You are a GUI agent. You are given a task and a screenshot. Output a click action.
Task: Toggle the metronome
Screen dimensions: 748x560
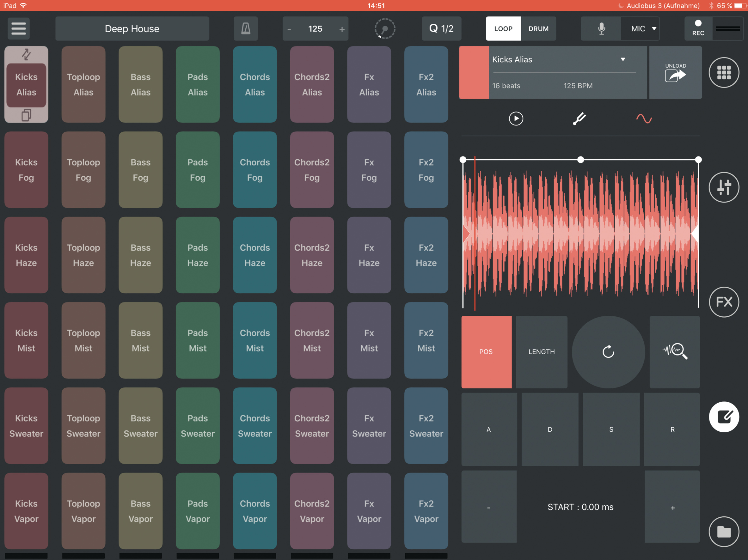[246, 28]
